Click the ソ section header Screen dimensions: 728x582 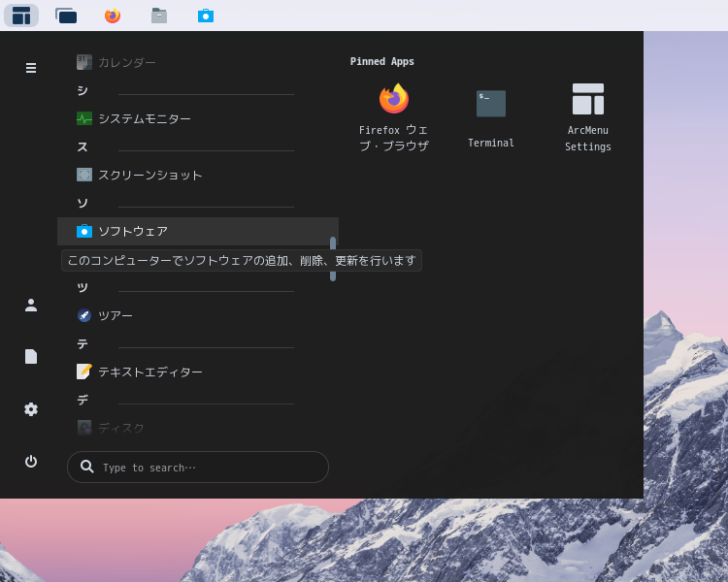pyautogui.click(x=83, y=204)
